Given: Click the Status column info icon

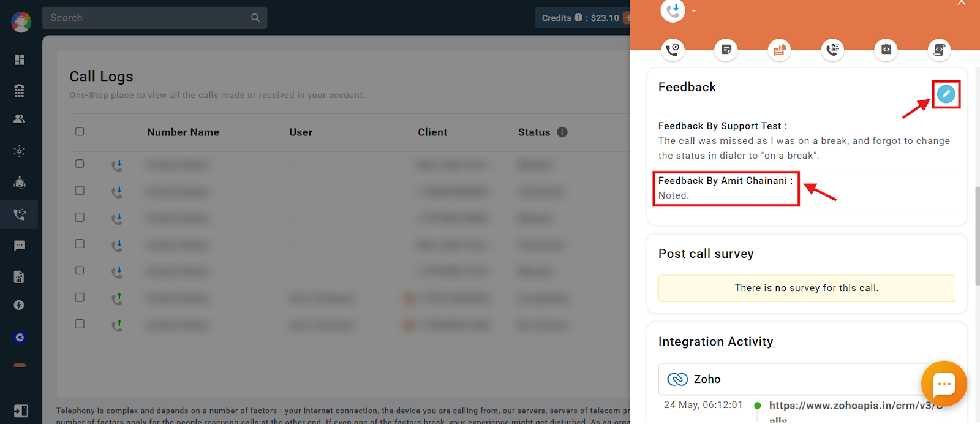Looking at the screenshot, I should tap(562, 132).
